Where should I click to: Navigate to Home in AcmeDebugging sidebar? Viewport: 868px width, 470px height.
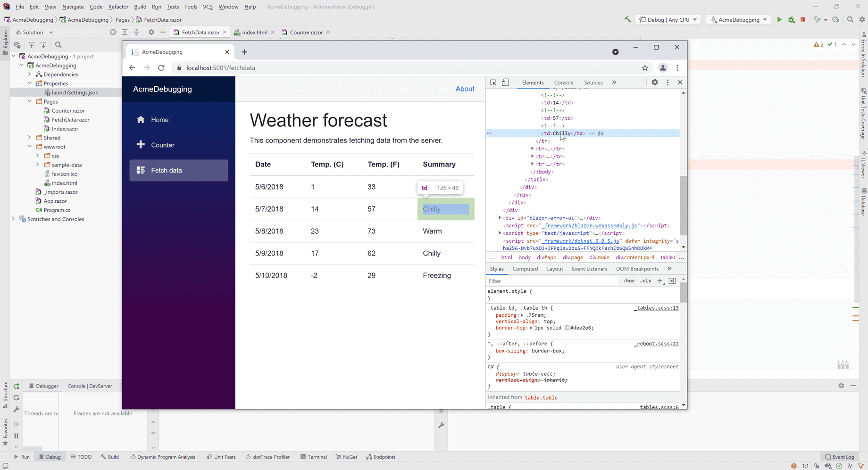(178, 120)
